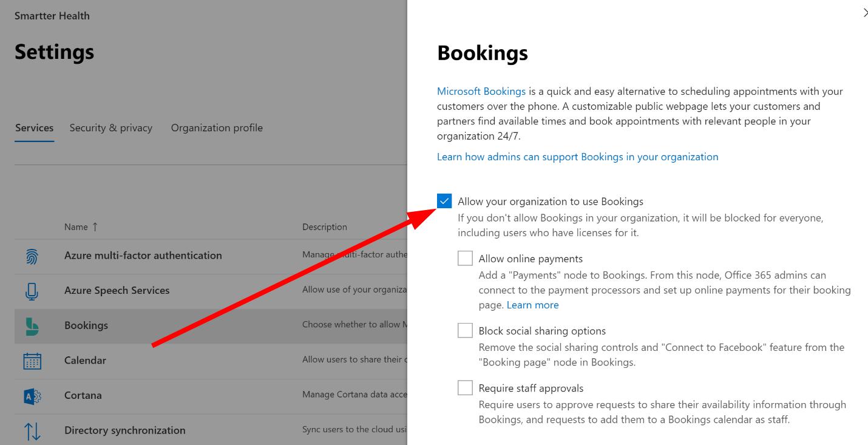Open the Microsoft Bookings link
Screen dimensions: 868x445
(x=481, y=92)
